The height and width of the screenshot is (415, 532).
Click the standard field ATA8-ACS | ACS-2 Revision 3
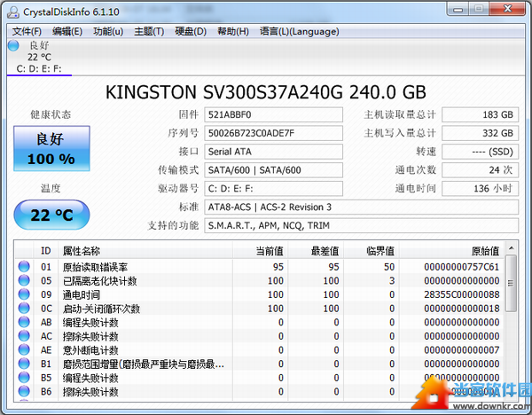click(x=362, y=207)
